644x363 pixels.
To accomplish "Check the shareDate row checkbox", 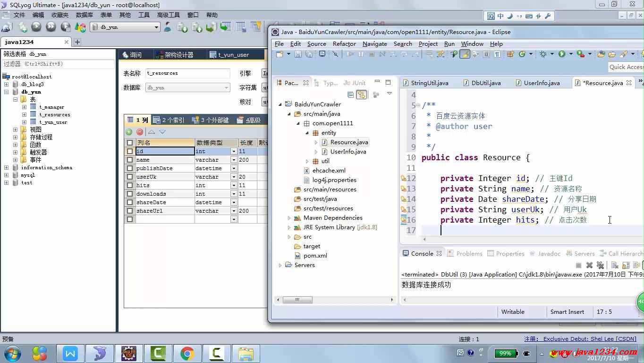I will 130,202.
